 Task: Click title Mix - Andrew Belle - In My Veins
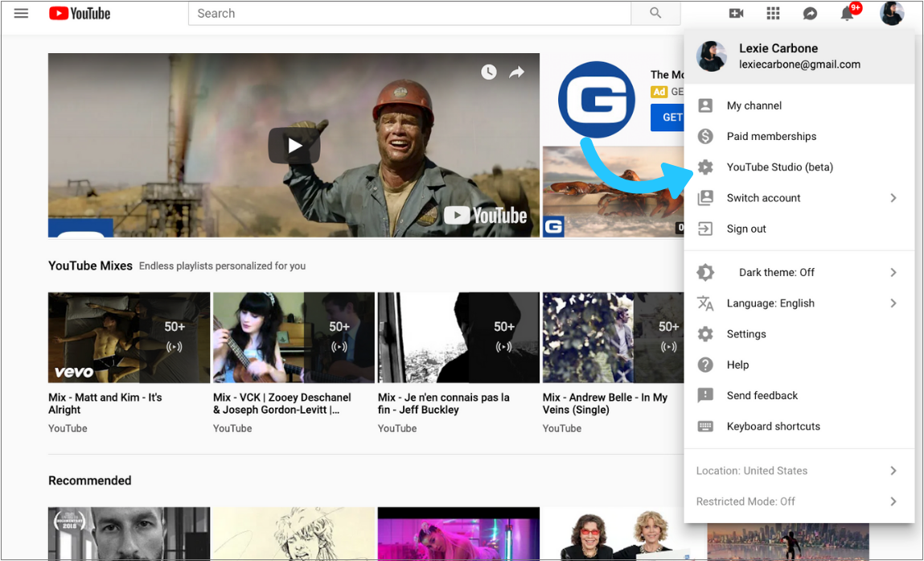606,403
